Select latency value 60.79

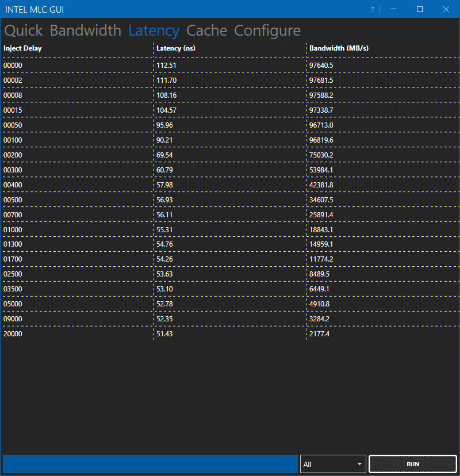pos(164,170)
